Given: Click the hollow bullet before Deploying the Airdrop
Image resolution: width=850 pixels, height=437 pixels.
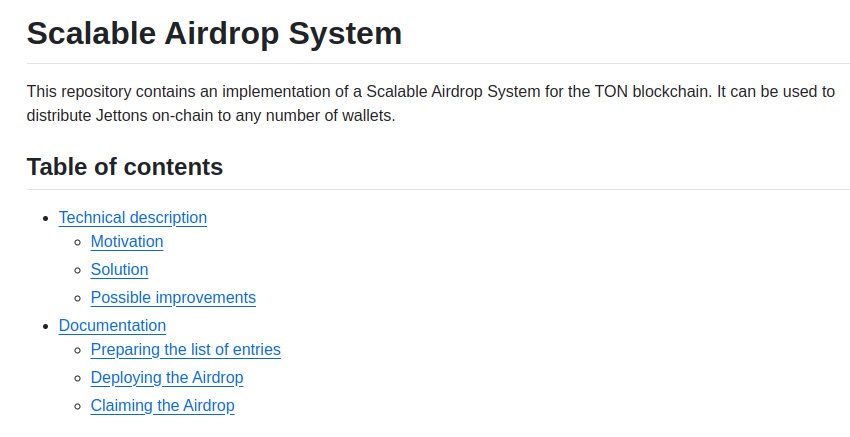Looking at the screenshot, I should [77, 378].
